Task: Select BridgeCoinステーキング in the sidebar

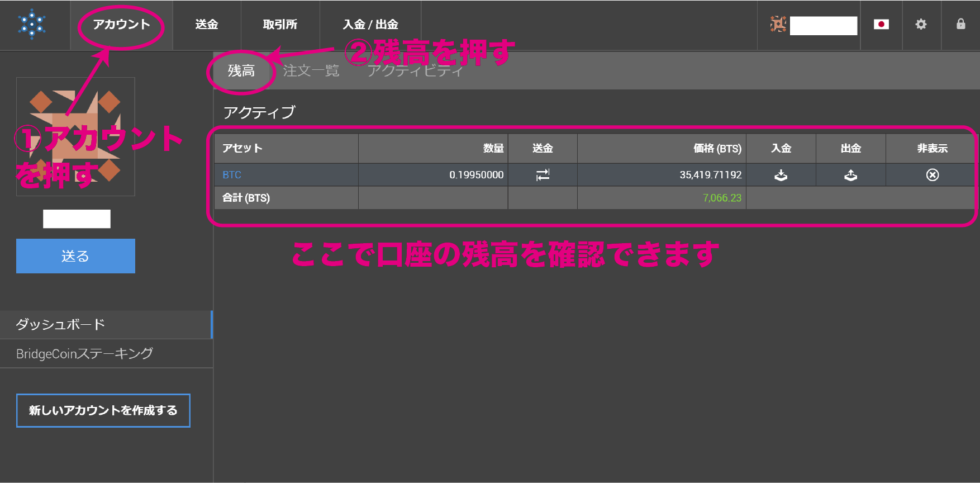Action: (84, 353)
